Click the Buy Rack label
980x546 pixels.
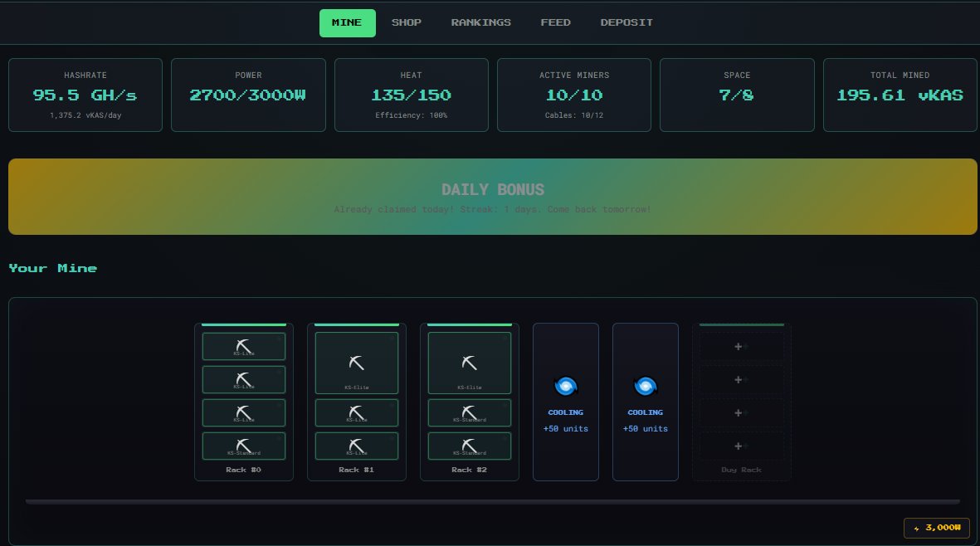tap(741, 470)
